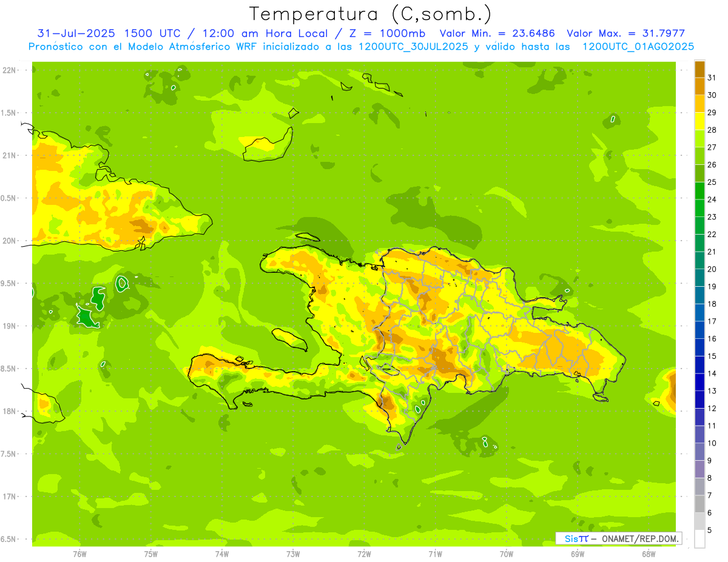Click the yellow legend swatch between 28 and 29
Viewport: 728px width, 562px height.
(x=699, y=121)
